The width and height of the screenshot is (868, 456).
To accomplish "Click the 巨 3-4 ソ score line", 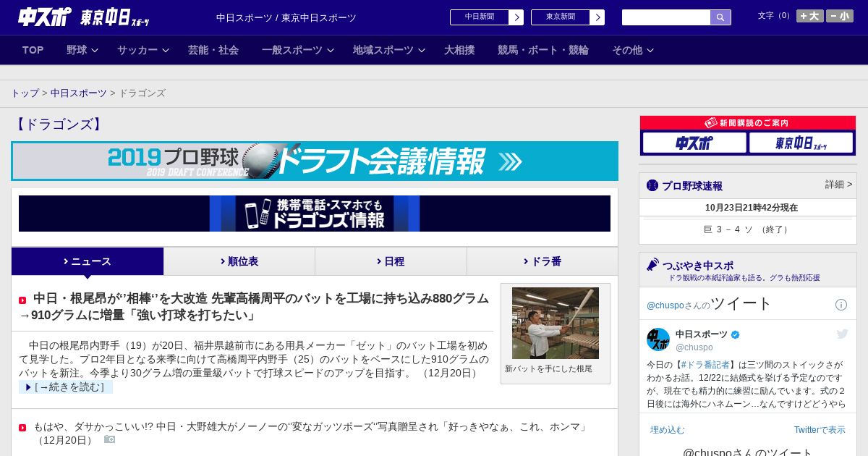I will click(748, 229).
